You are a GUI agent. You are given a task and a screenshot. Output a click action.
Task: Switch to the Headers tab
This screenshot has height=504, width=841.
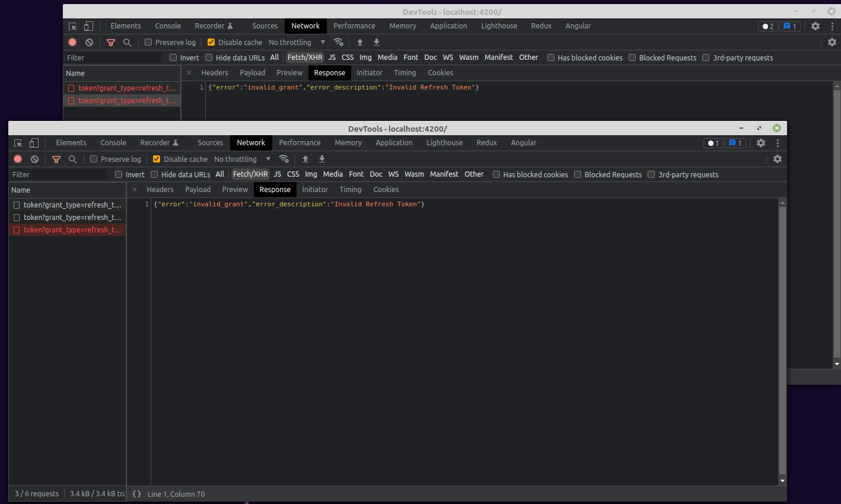[x=160, y=189]
